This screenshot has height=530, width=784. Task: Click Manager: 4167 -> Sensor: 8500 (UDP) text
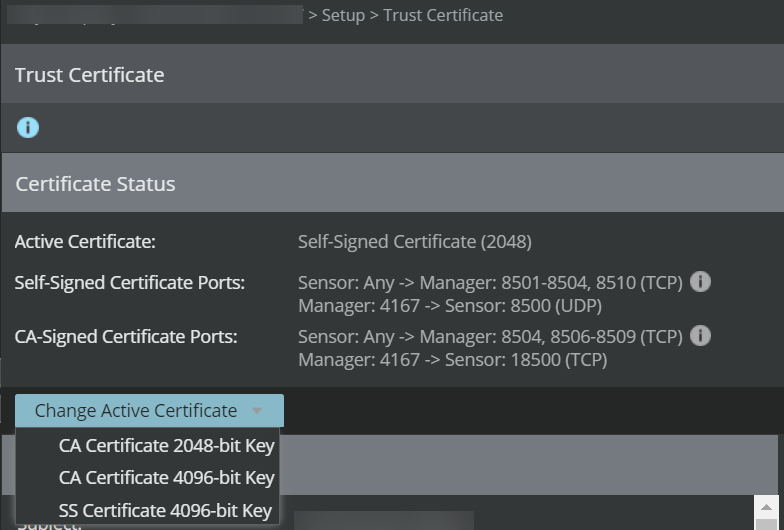(x=450, y=306)
